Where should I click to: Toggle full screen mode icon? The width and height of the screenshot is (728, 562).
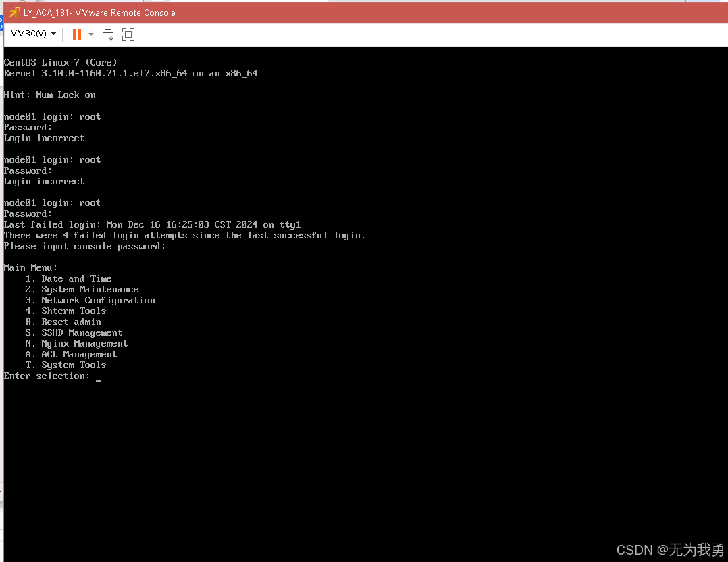128,34
